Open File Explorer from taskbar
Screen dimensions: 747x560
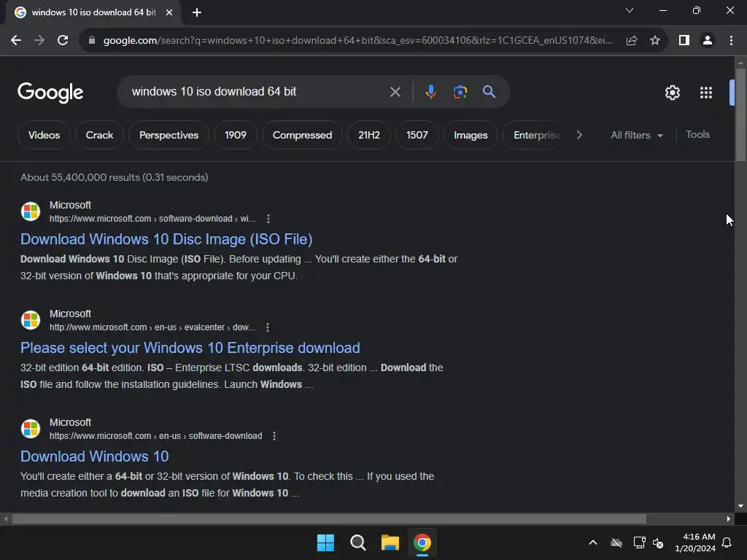click(390, 542)
